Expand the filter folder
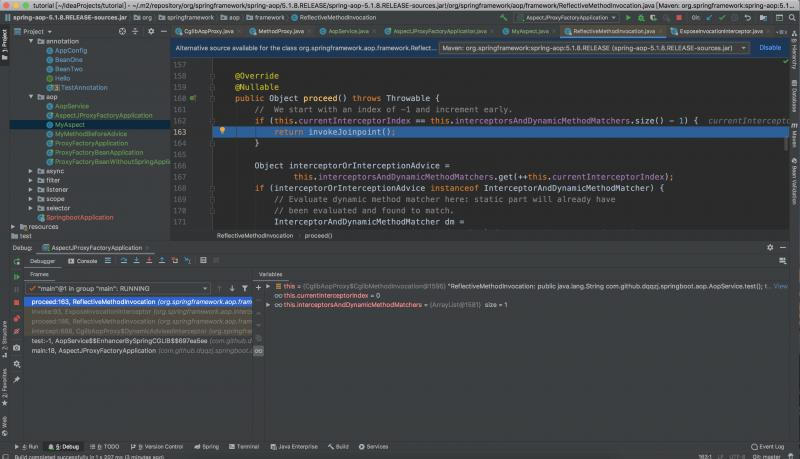Viewport: 800px width, 459px height. 31,181
